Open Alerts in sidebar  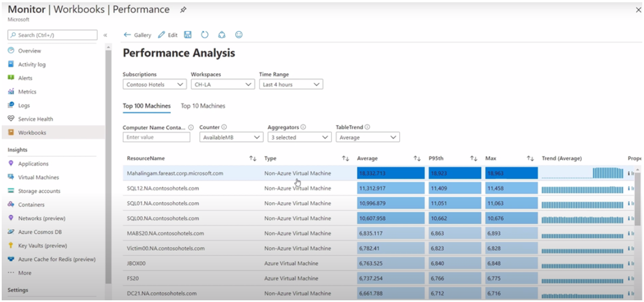pos(25,78)
